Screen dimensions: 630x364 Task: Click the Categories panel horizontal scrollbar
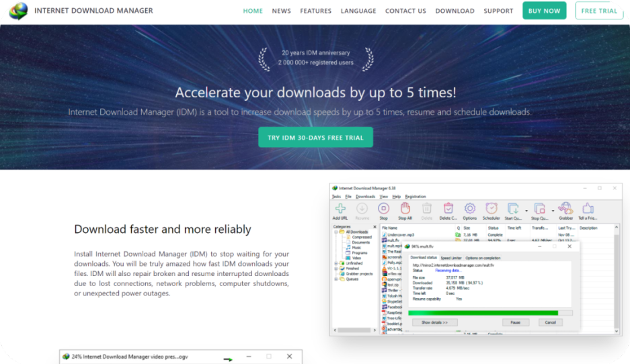355,330
